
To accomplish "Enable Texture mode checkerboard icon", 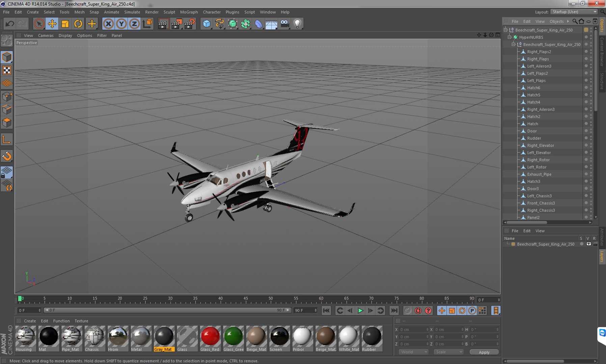I will (7, 70).
